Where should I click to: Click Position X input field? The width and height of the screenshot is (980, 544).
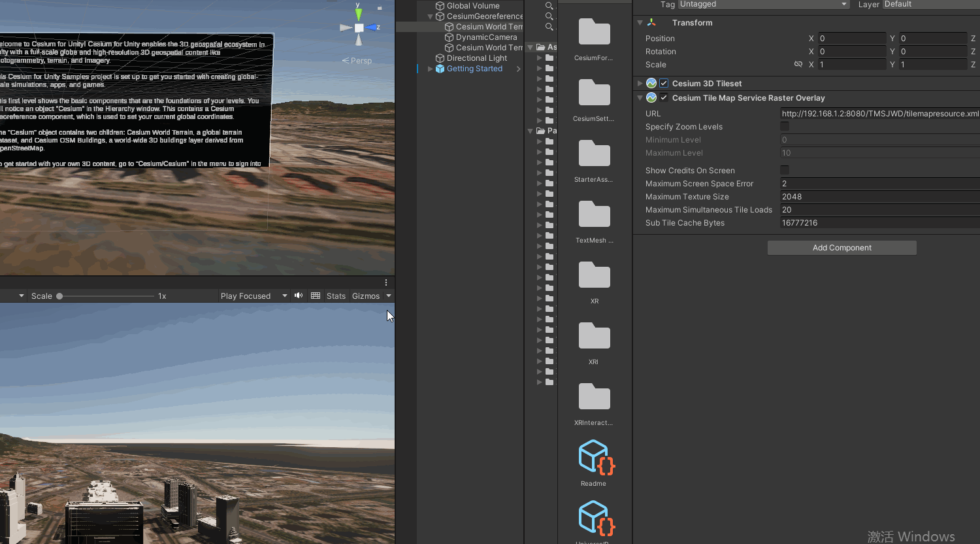tap(853, 39)
